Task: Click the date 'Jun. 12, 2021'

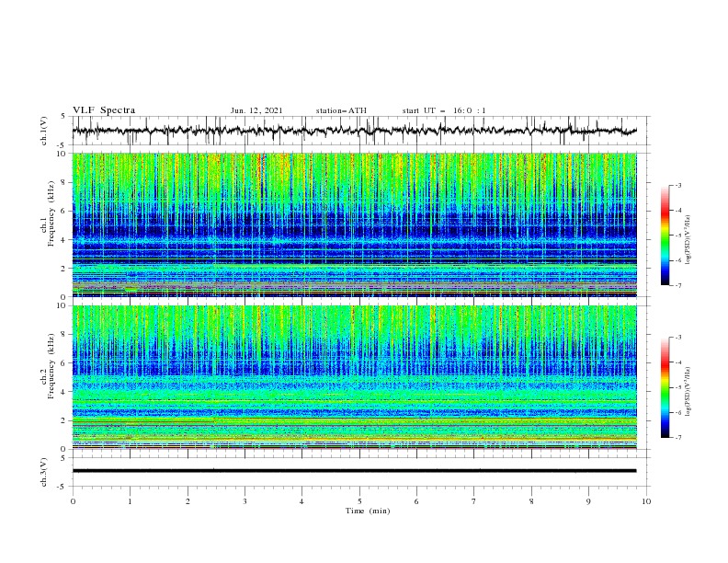Action: click(x=256, y=110)
